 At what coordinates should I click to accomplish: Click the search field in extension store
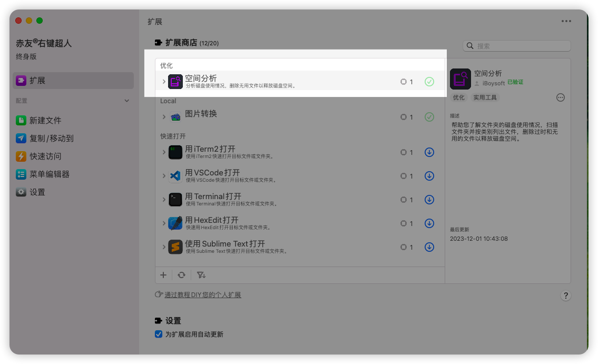(516, 45)
